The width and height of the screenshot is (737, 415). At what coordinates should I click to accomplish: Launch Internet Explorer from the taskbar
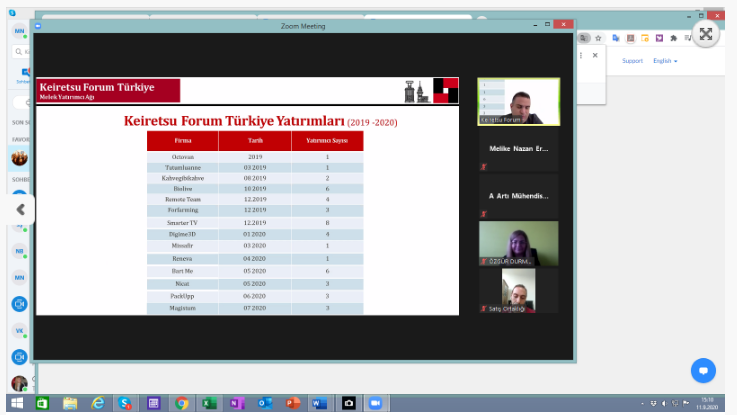[98, 403]
